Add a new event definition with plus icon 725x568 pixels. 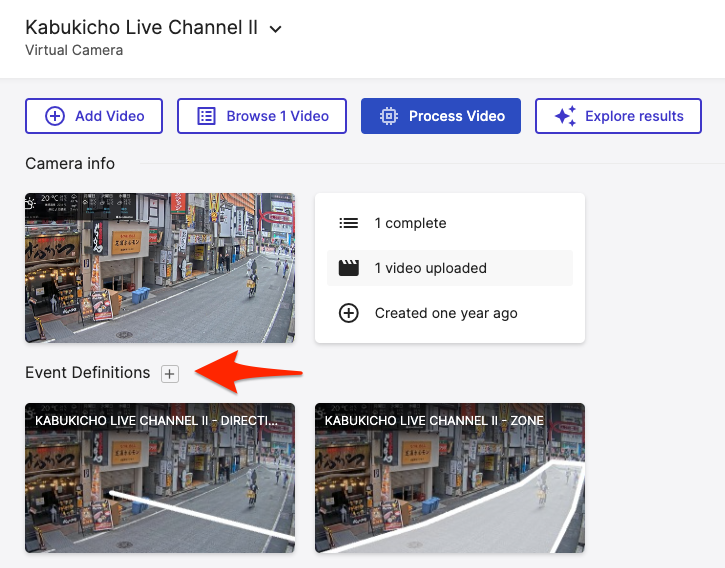tap(170, 374)
